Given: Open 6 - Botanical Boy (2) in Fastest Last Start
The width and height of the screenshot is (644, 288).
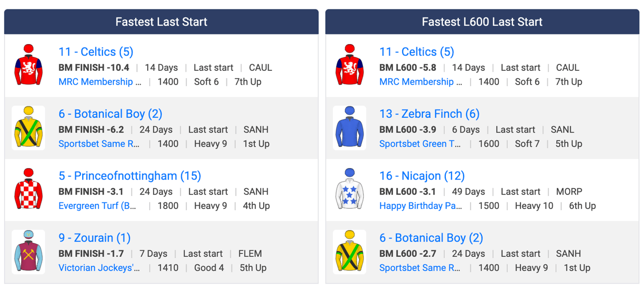Looking at the screenshot, I should pos(110,114).
